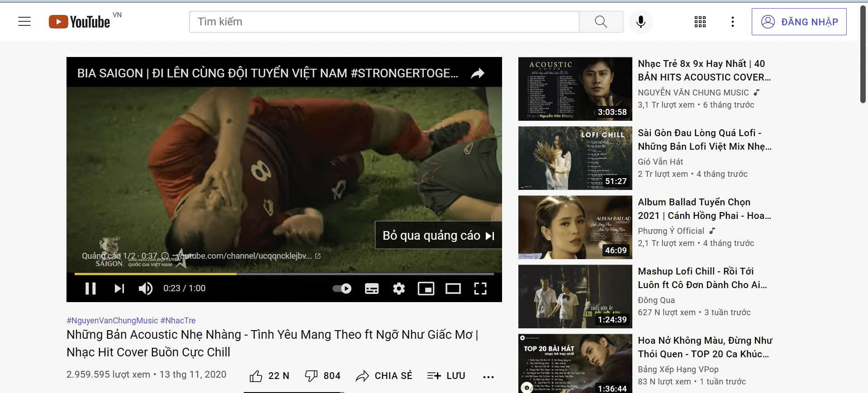
Task: Open the three-dot settings menu in header
Action: point(733,22)
